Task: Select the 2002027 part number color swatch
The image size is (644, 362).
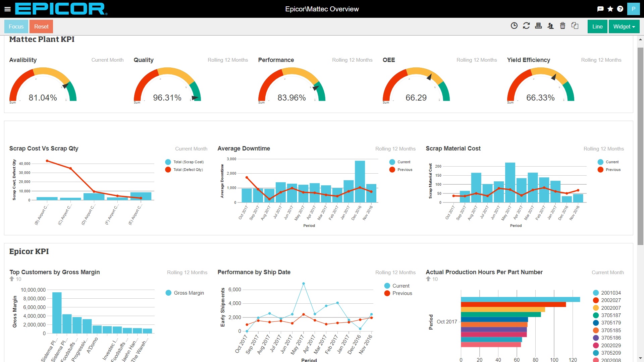Action: point(596,300)
